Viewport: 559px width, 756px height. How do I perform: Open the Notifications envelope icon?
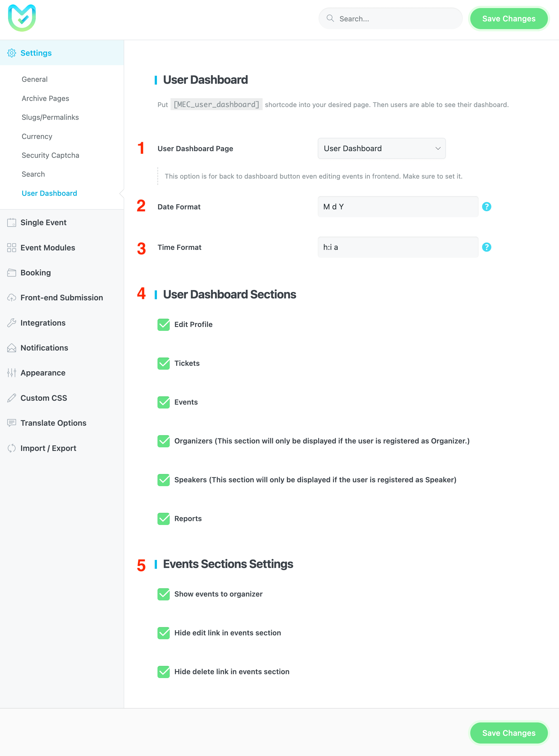tap(11, 347)
